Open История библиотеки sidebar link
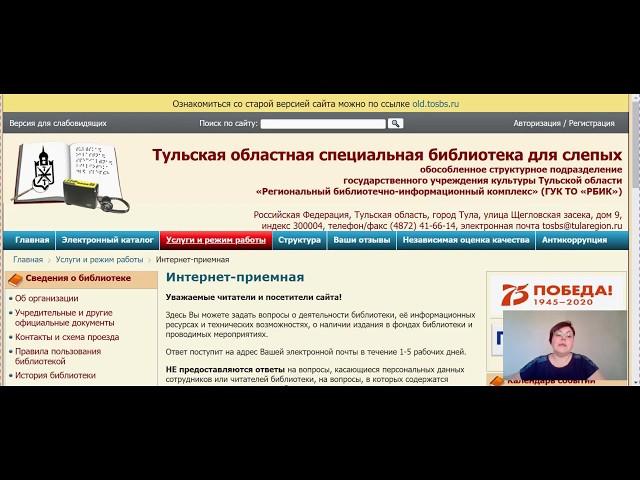Screen dimensions: 640x480 point(55,375)
